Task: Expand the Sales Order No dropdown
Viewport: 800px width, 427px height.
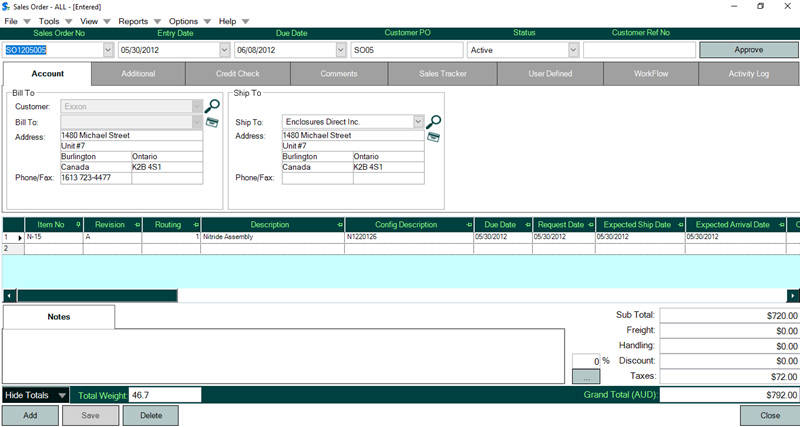Action: point(108,49)
